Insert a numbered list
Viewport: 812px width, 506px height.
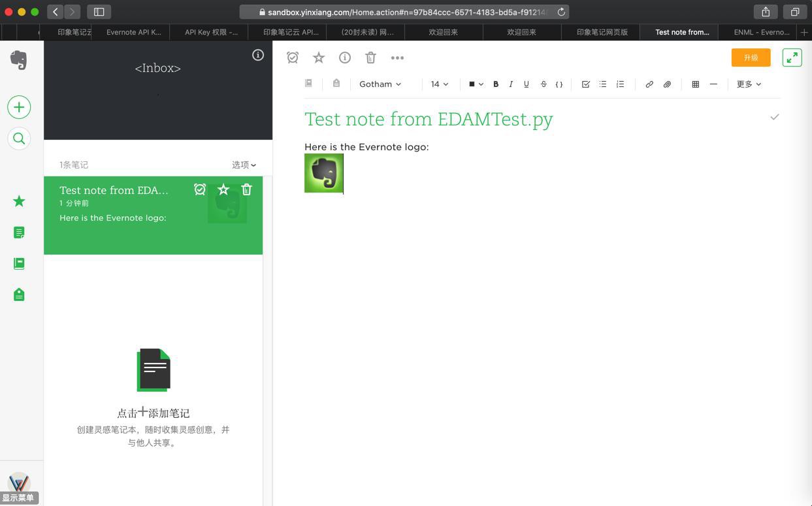pyautogui.click(x=620, y=84)
